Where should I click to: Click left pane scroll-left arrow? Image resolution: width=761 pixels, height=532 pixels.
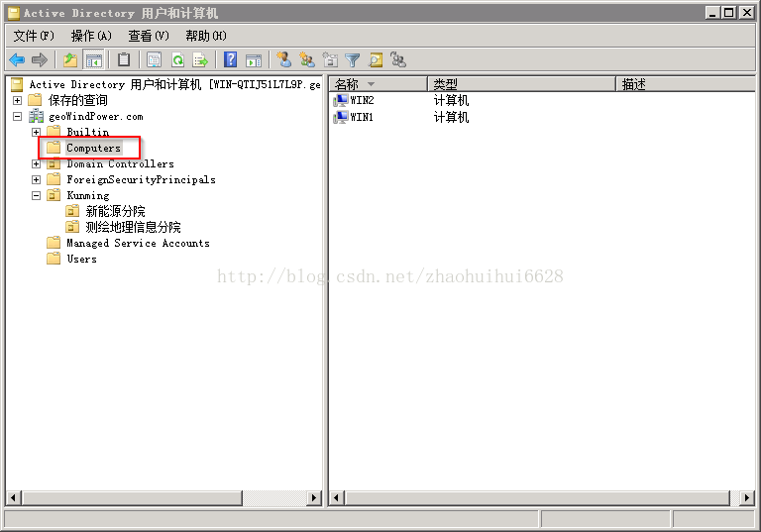[x=14, y=497]
